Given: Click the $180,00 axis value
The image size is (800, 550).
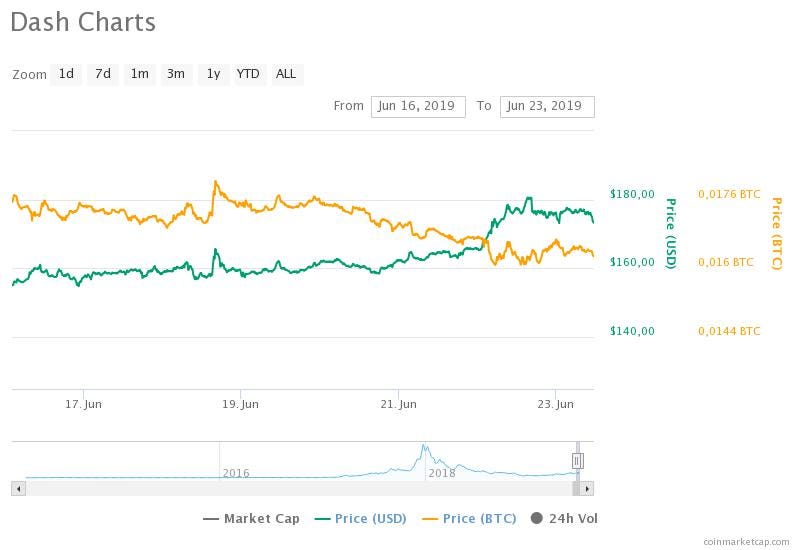Looking at the screenshot, I should [632, 194].
